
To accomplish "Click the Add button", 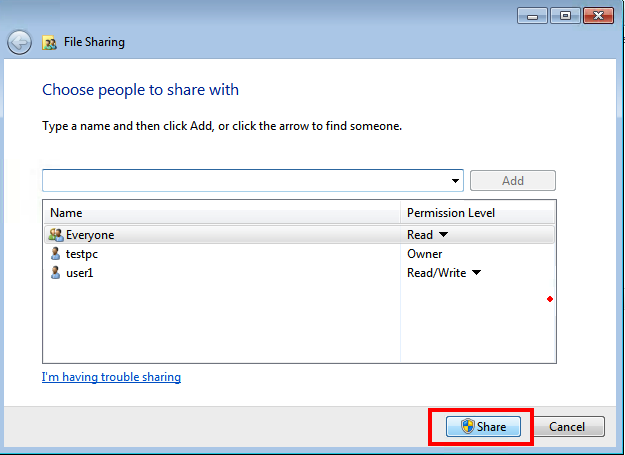I will (513, 181).
